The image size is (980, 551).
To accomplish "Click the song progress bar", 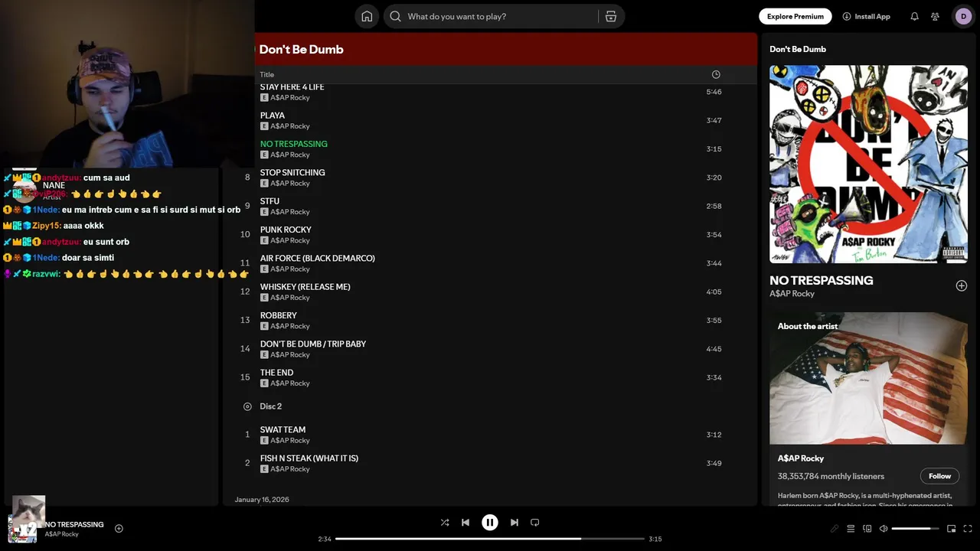I will 490,539.
